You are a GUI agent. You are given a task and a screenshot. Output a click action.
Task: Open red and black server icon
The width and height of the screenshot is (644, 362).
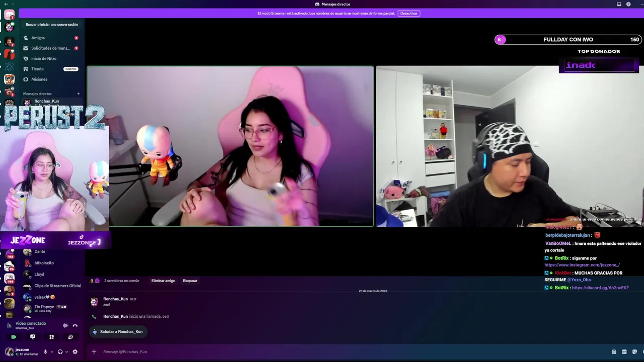[9, 54]
